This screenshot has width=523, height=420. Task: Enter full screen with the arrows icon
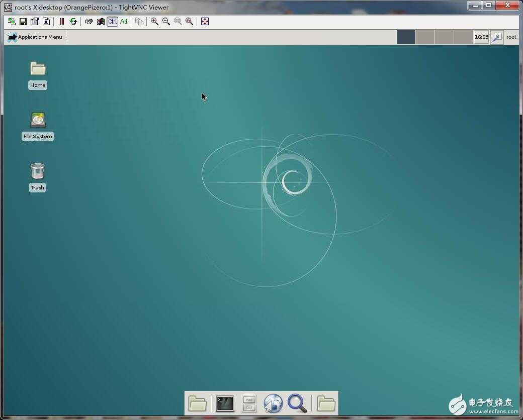[205, 22]
